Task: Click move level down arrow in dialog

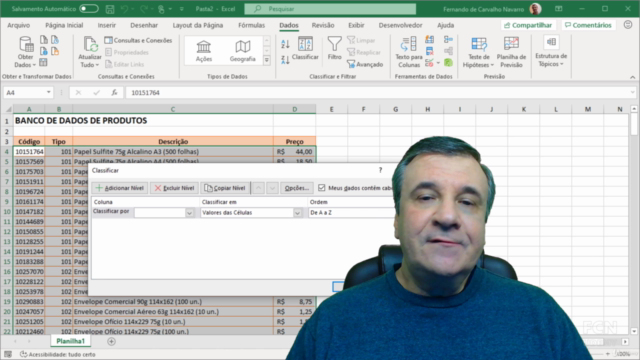Action: [x=272, y=188]
